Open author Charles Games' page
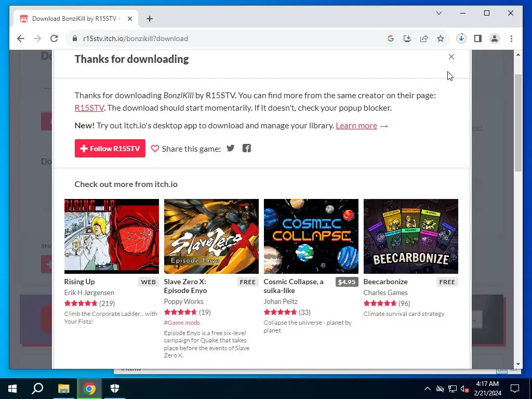Image resolution: width=532 pixels, height=399 pixels. (385, 292)
